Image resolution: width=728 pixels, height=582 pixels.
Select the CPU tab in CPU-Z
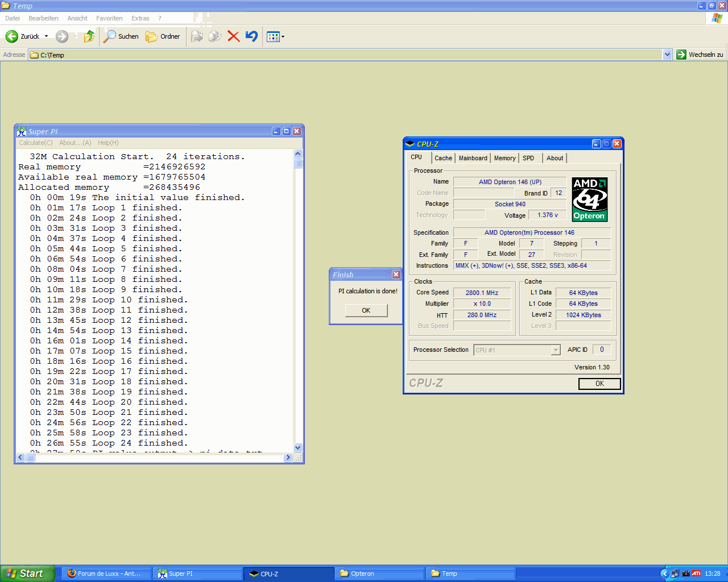tap(417, 157)
